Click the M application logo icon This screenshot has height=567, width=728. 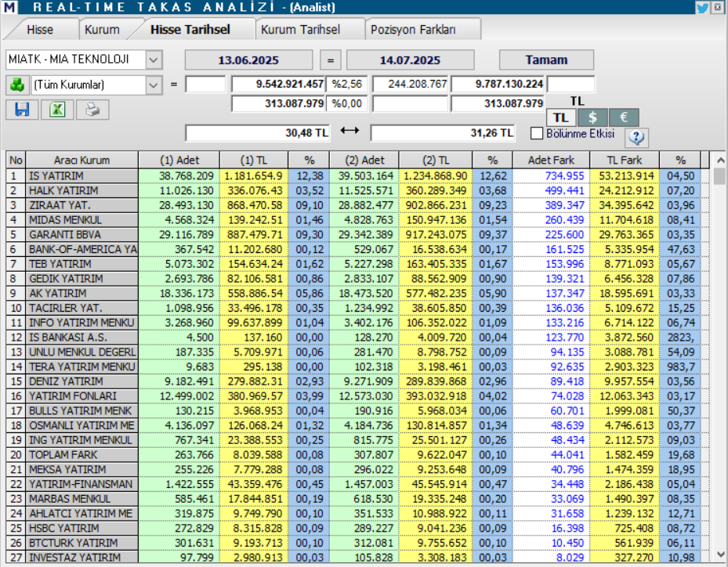(9, 7)
